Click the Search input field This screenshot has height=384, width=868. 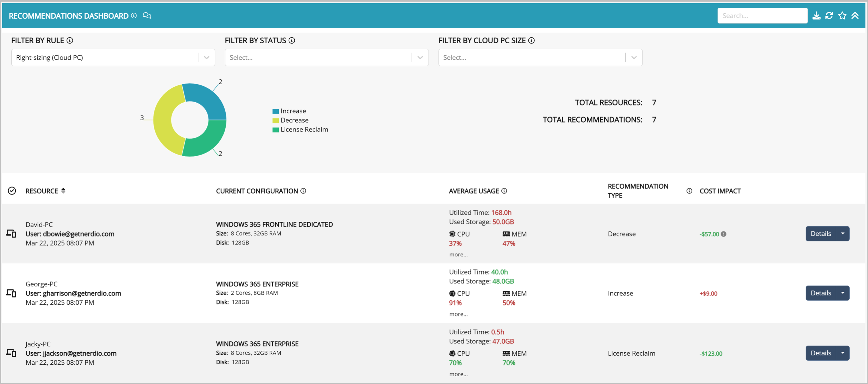pyautogui.click(x=762, y=16)
